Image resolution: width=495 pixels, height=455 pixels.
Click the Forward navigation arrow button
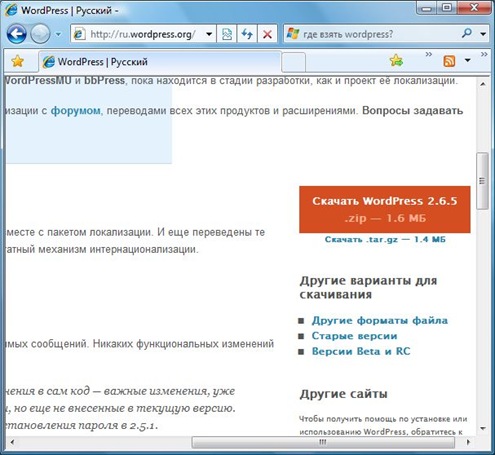point(40,34)
